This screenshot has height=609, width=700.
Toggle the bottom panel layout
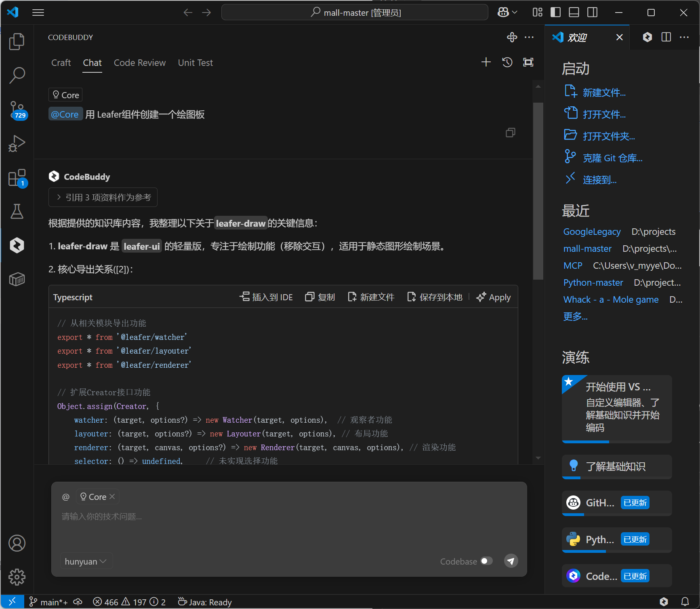(574, 13)
